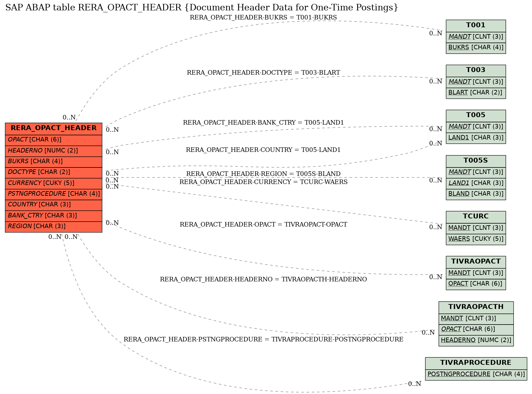Select the COUNTRY [CHAR (3)] field
The image size is (532, 394).
[x=54, y=205]
